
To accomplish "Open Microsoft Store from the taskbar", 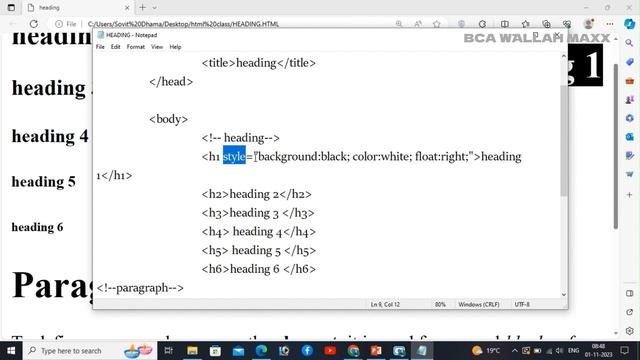I will click(215, 351).
